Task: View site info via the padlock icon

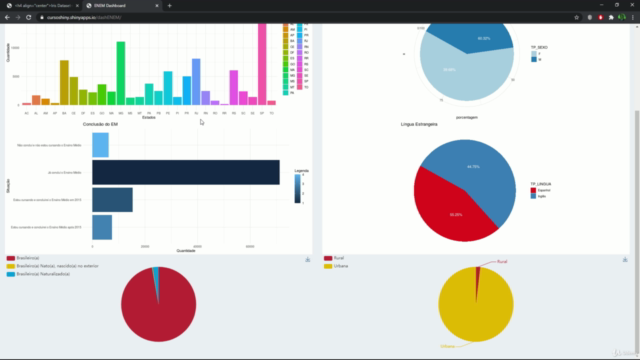Action: point(42,18)
